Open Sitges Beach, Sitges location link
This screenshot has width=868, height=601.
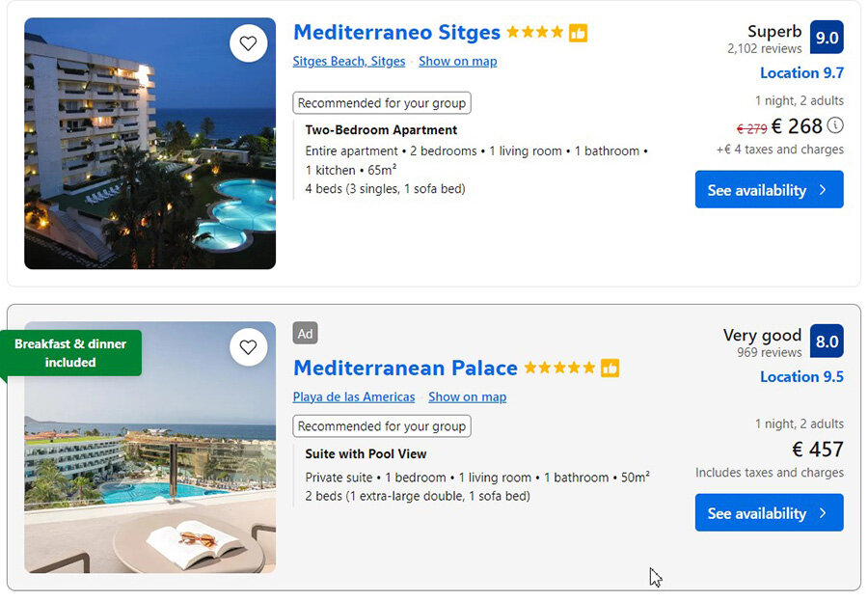pyautogui.click(x=349, y=61)
